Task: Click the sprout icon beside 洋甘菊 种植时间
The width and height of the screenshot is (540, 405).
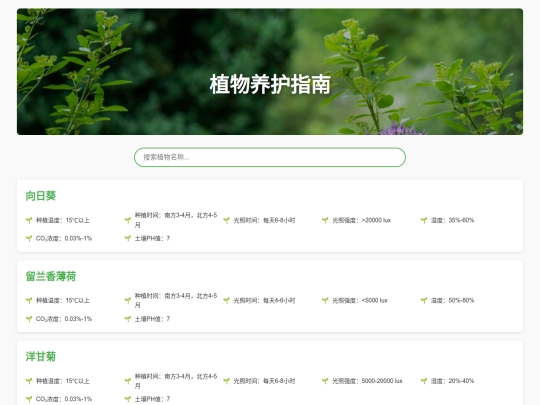Action: click(x=128, y=381)
